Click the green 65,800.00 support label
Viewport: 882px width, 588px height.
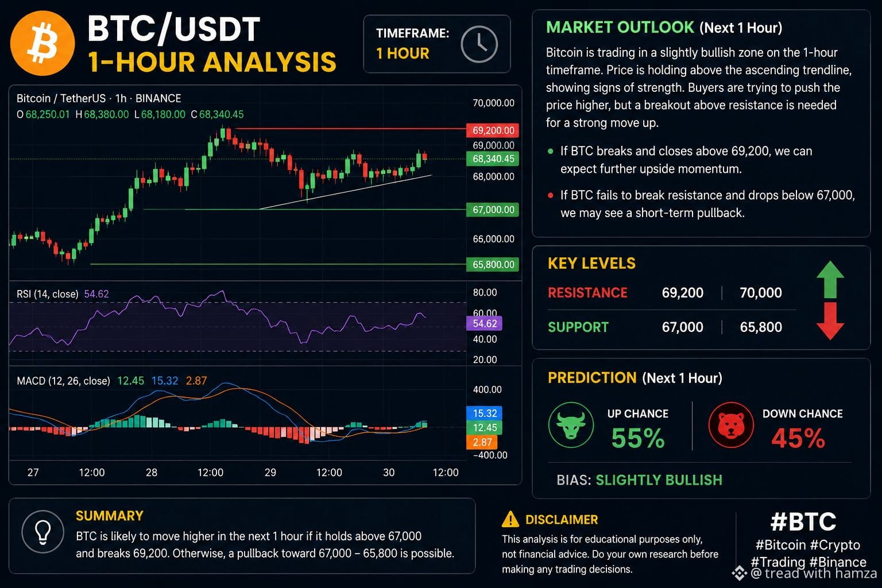coord(493,264)
